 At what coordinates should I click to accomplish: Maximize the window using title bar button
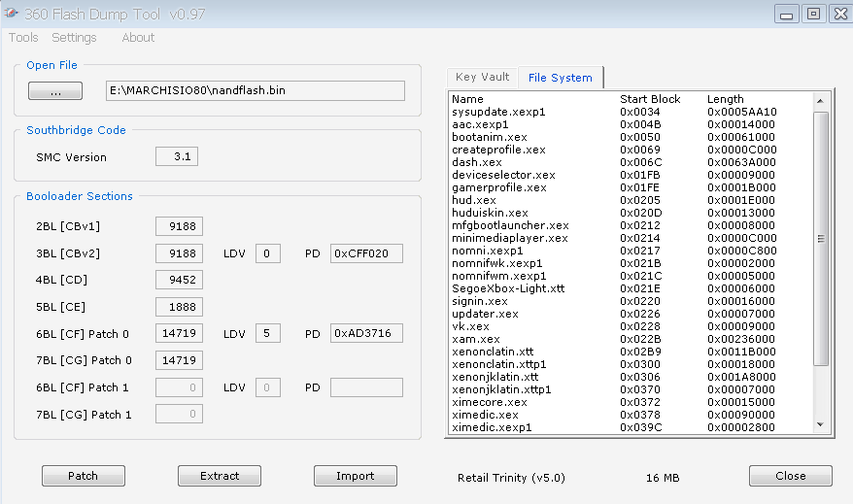(813, 13)
